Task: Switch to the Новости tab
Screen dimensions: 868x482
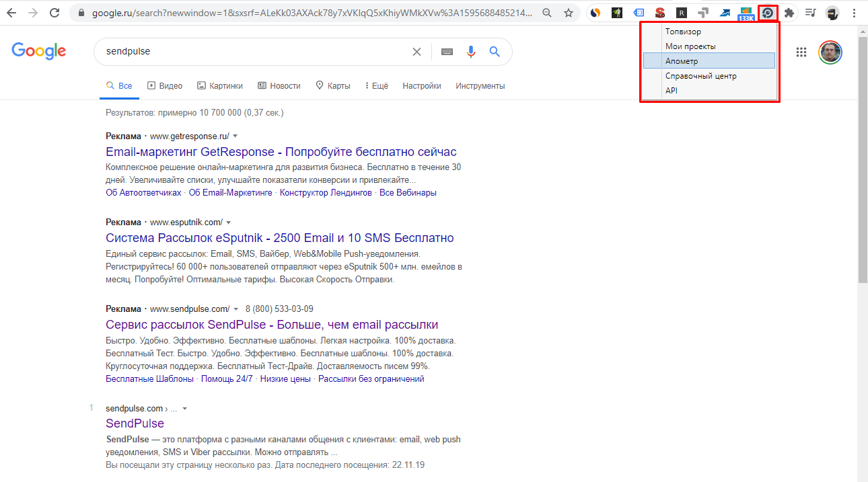Action: pos(279,86)
